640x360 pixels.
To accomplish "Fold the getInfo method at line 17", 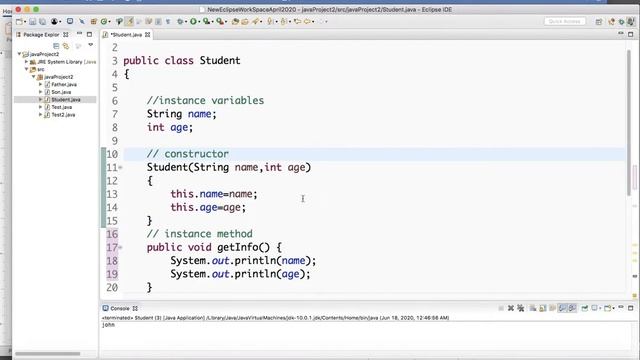I will 120,247.
